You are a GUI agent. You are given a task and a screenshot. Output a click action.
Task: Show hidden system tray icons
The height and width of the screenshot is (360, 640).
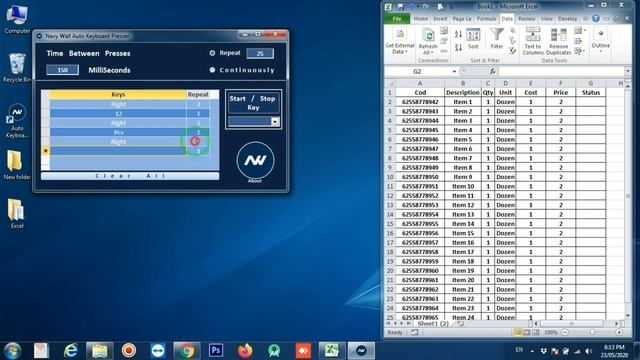(x=532, y=351)
